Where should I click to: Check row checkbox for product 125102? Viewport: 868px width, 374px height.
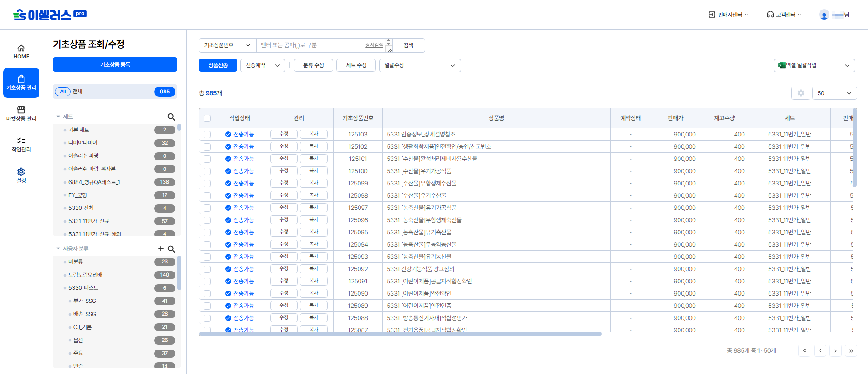[x=207, y=147]
